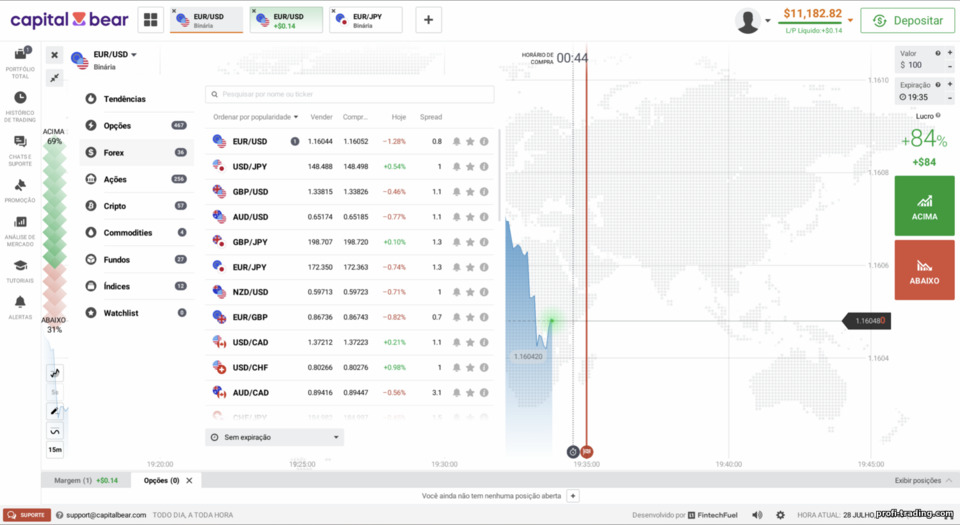Toggle alert bell for GBP/USD row
Viewport: 960px width, 525px height.
tap(456, 192)
